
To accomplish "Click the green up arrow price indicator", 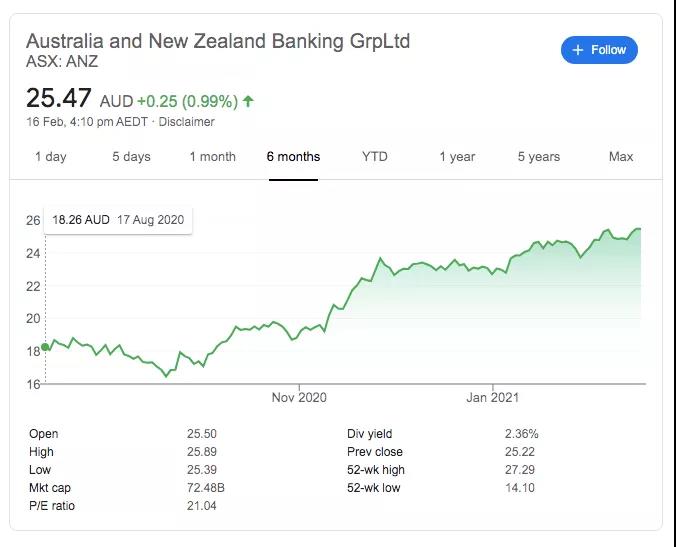I will click(x=248, y=101).
